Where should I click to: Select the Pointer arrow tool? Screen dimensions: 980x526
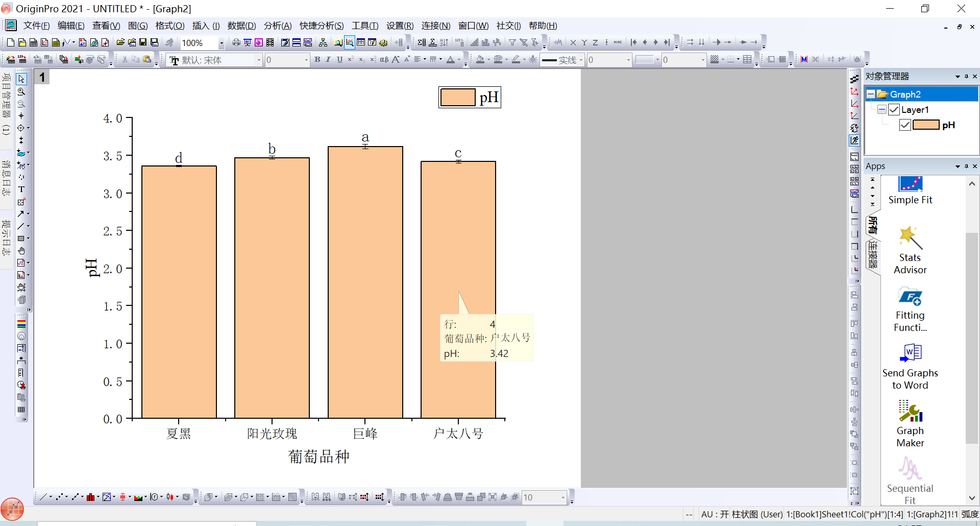pyautogui.click(x=21, y=79)
